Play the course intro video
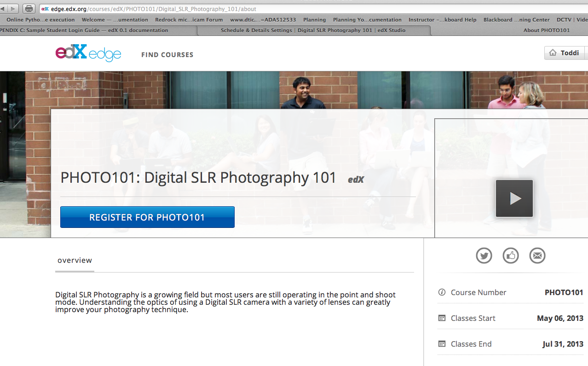 [x=514, y=198]
